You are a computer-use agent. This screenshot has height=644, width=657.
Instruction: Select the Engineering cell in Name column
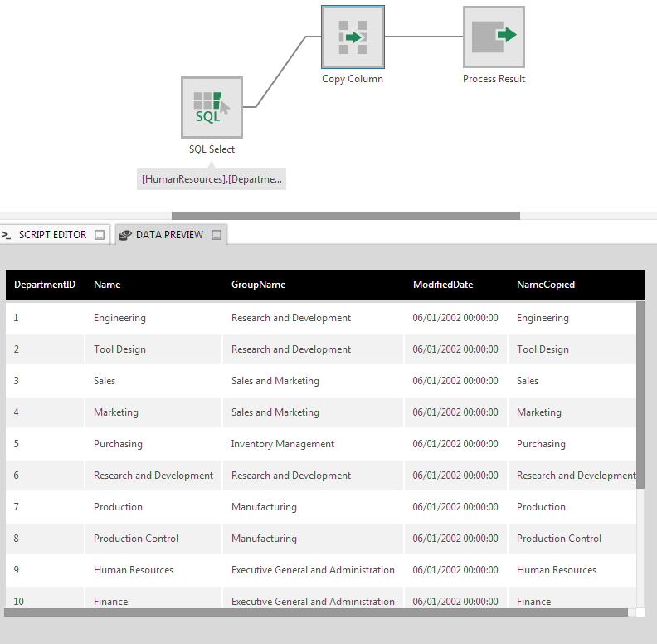pos(153,318)
